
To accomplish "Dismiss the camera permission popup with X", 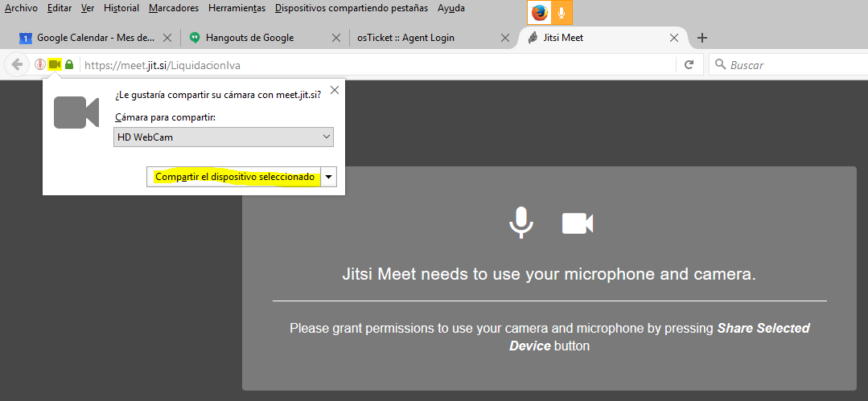I will 335,91.
